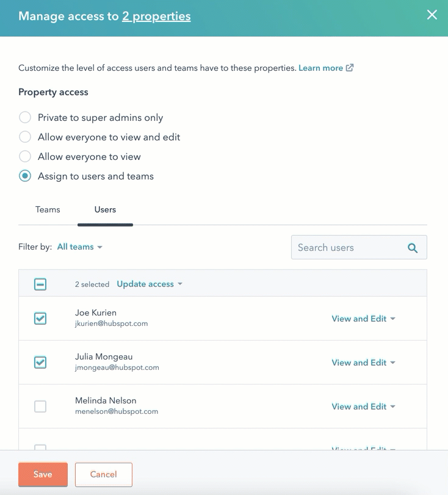The width and height of the screenshot is (448, 495).
Task: Click the Learn more external link icon
Action: [350, 68]
